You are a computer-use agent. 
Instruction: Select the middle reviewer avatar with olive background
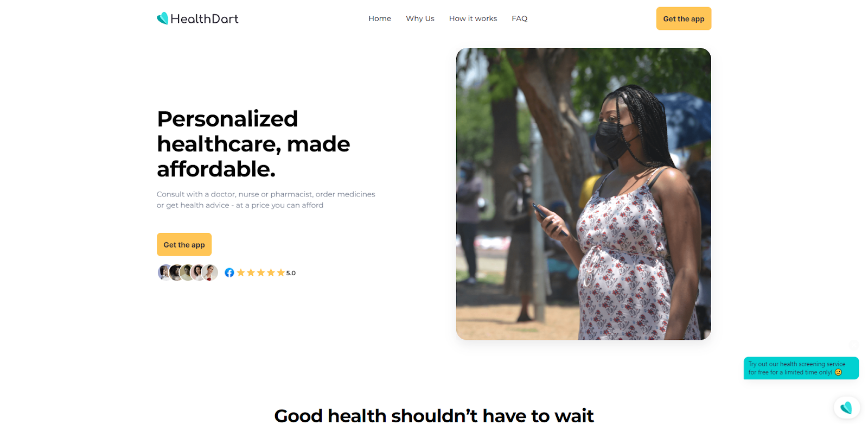click(187, 272)
